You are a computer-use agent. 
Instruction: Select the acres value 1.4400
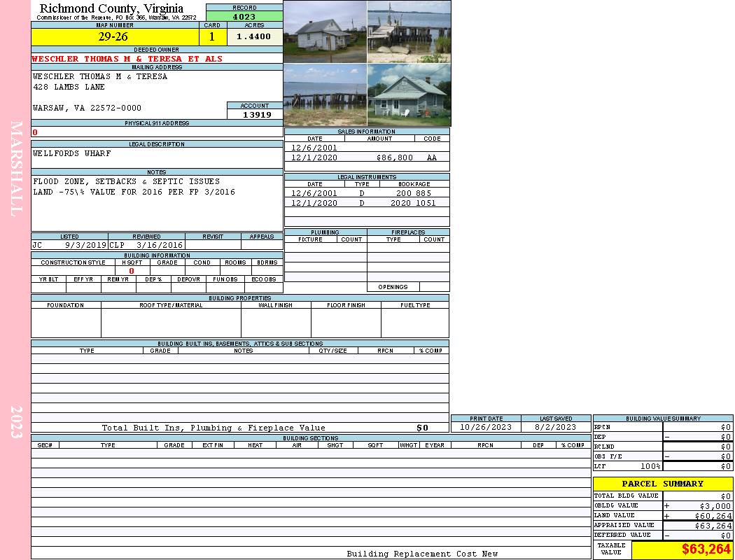pos(253,36)
